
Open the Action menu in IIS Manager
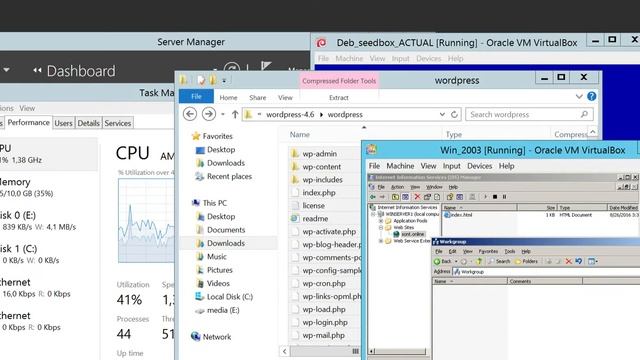(398, 187)
